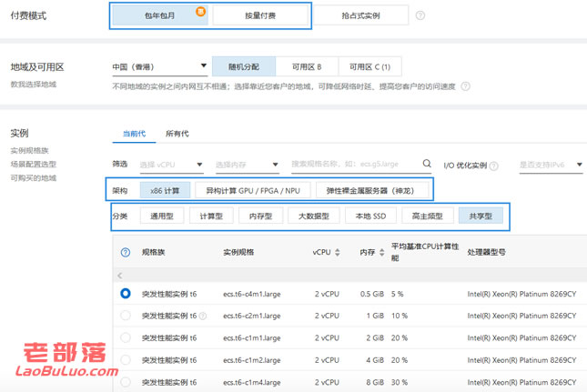This screenshot has height=392, width=587.
Task: Click help icon after region description text
Action: [465, 86]
